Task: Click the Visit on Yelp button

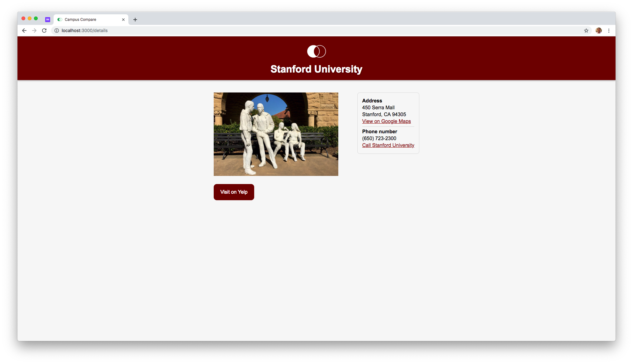Action: pos(234,192)
